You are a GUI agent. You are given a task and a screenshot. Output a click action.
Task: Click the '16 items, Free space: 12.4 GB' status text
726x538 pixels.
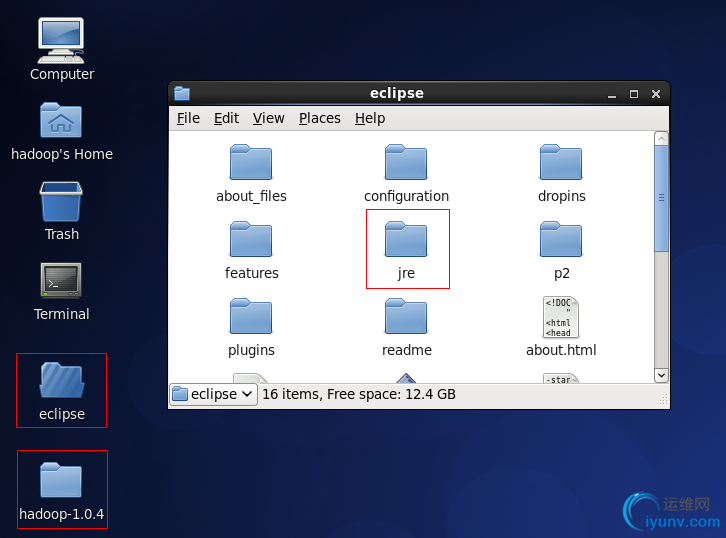point(359,394)
